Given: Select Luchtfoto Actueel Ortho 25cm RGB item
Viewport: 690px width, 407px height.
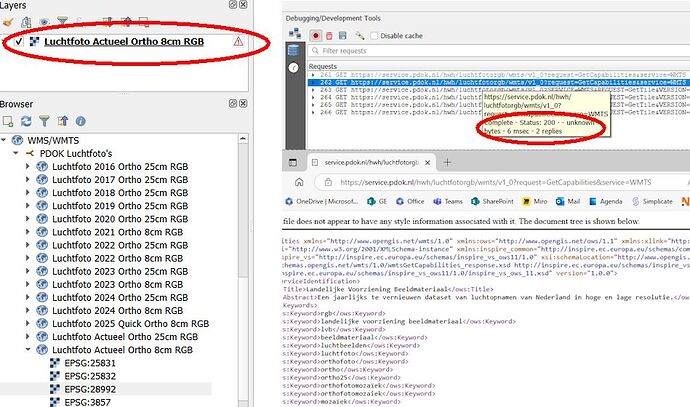Looking at the screenshot, I should 125,337.
